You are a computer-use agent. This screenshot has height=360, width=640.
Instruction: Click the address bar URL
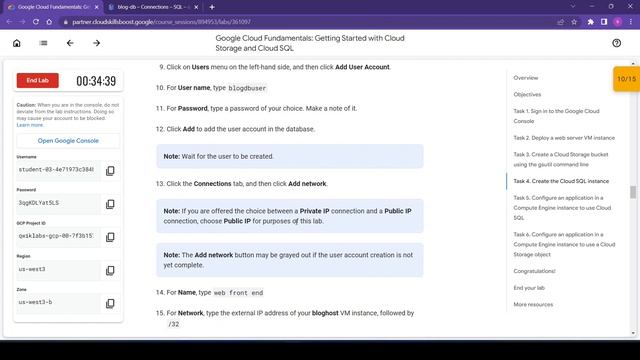pos(162,22)
